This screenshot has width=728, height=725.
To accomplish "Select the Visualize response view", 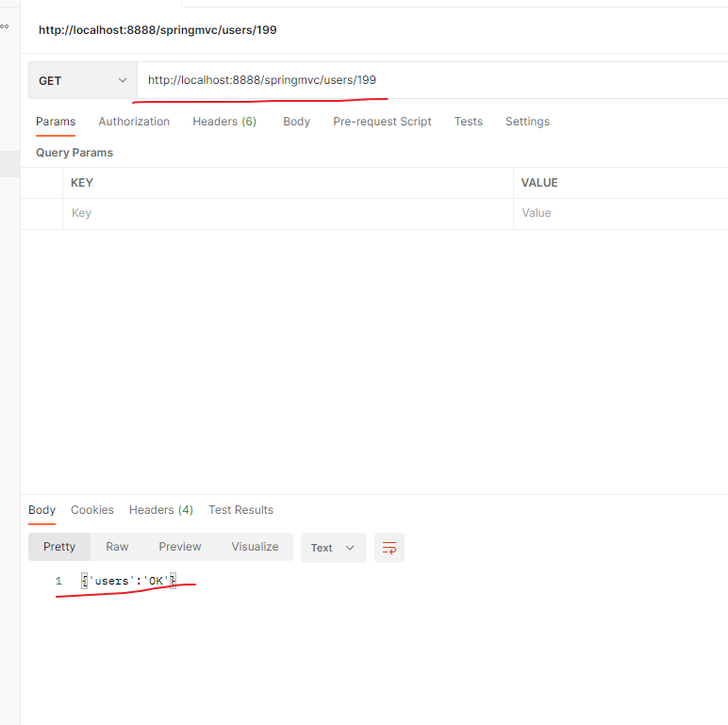I will click(255, 547).
